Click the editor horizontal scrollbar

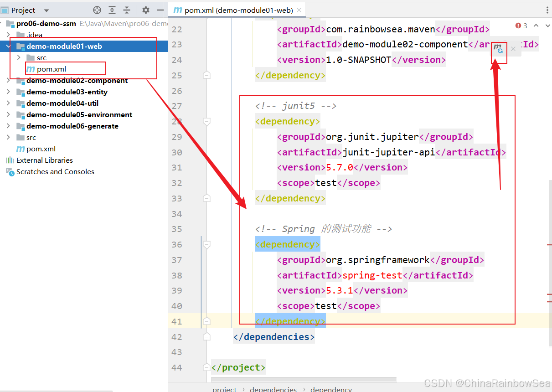click(x=304, y=379)
